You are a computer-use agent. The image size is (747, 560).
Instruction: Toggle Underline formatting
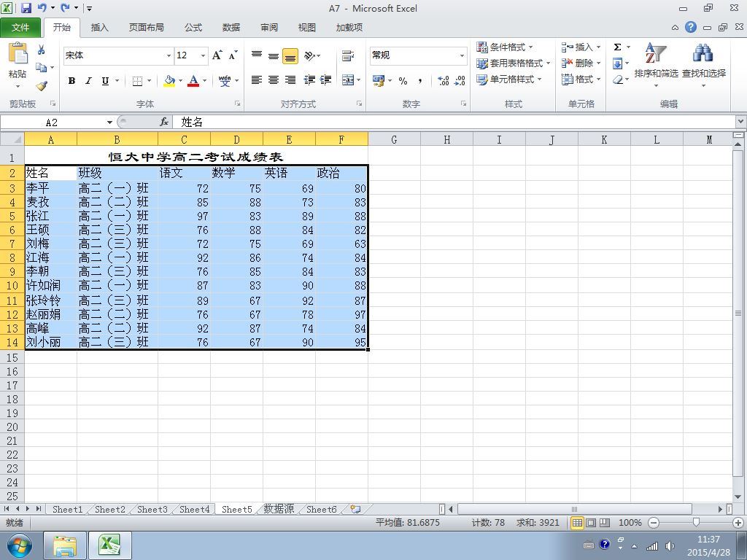tap(105, 80)
